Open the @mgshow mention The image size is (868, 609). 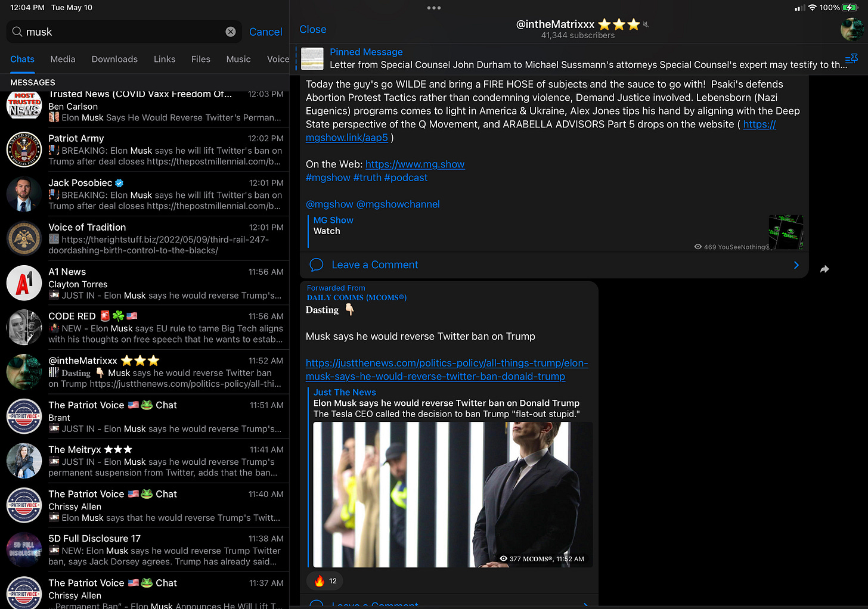[330, 204]
